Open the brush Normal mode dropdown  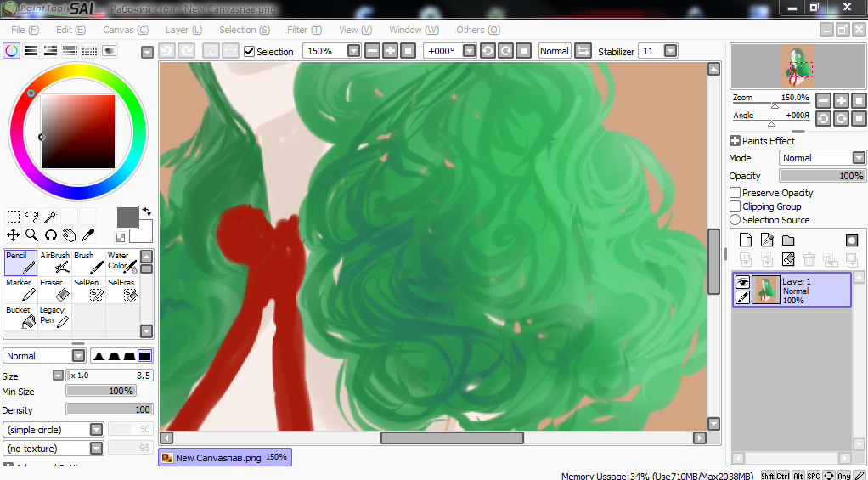click(79, 356)
